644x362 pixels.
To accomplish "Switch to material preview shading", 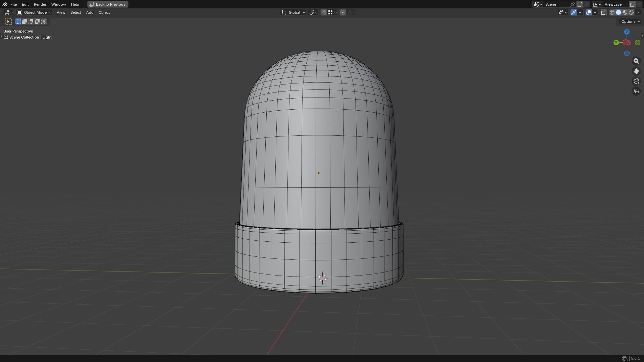I will [625, 12].
